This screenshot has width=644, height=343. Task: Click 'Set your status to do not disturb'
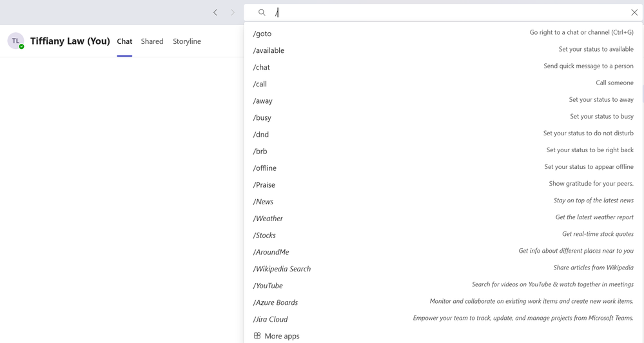pos(589,133)
